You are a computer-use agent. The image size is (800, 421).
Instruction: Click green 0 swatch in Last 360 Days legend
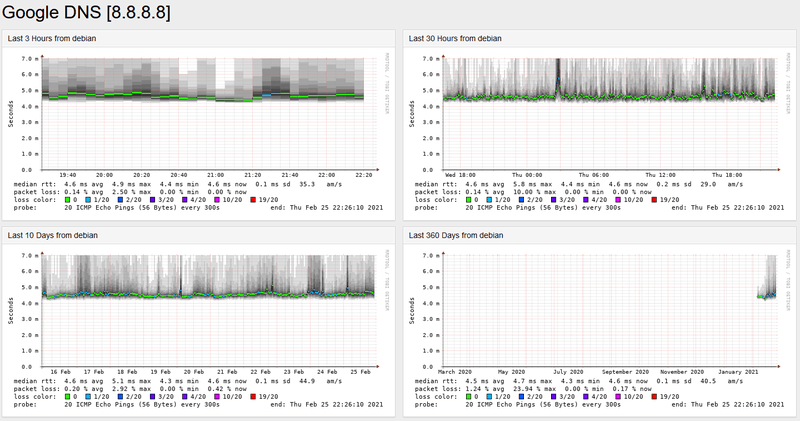pos(469,397)
